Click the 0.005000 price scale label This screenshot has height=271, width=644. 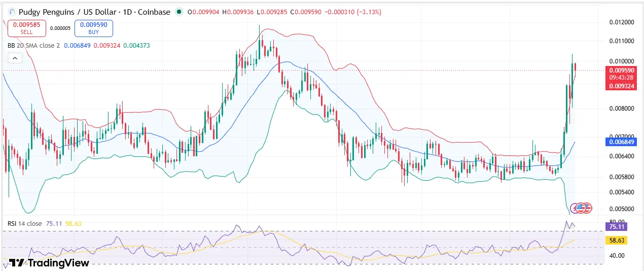621,208
